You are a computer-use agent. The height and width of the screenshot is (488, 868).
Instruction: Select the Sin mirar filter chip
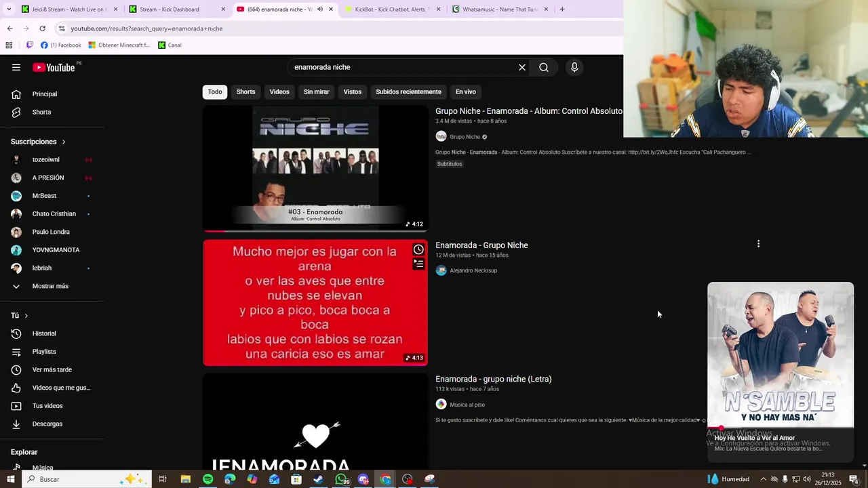coord(316,91)
